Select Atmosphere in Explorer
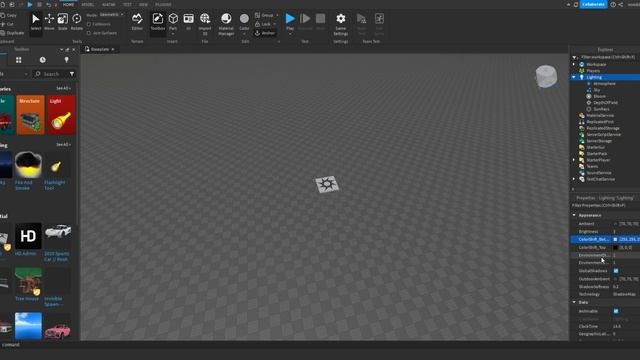The width and height of the screenshot is (640, 360). click(x=604, y=84)
